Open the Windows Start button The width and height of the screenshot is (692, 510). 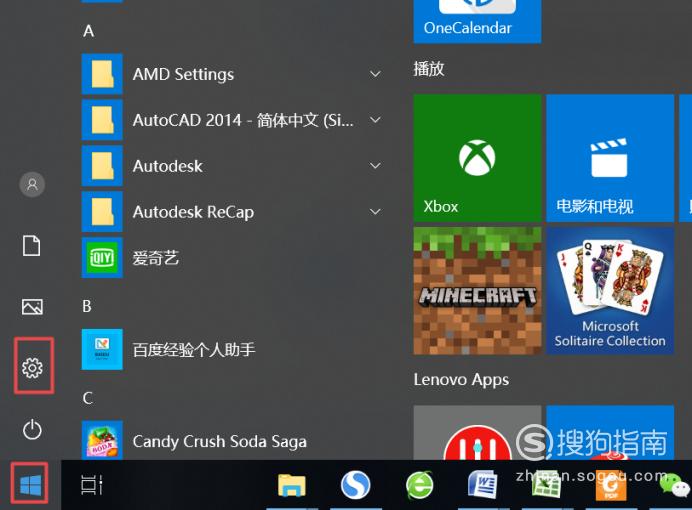coord(30,485)
